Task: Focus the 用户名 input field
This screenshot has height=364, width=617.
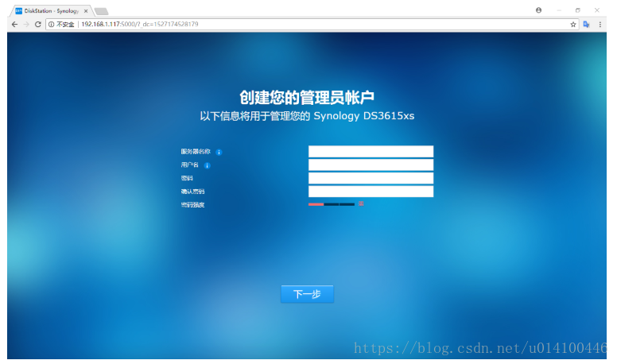Action: pos(371,165)
